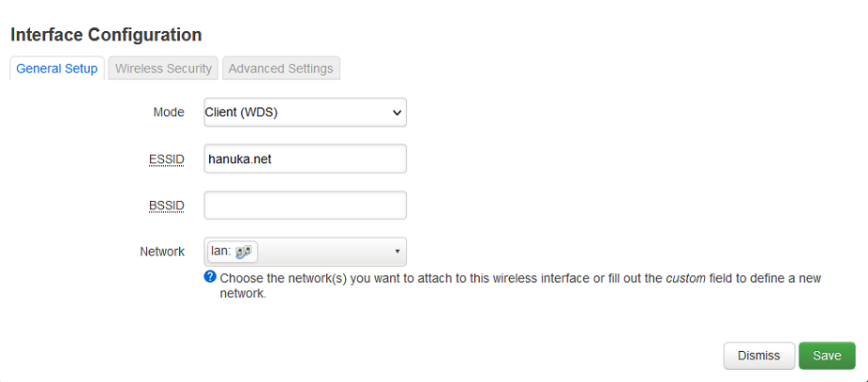The width and height of the screenshot is (868, 382).
Task: Click the lan: tag in Network field
Action: (x=232, y=252)
